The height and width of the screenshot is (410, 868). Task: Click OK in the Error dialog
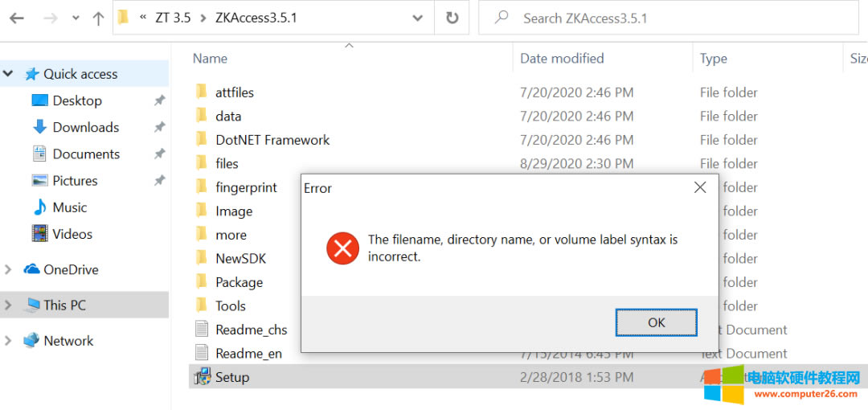(656, 322)
